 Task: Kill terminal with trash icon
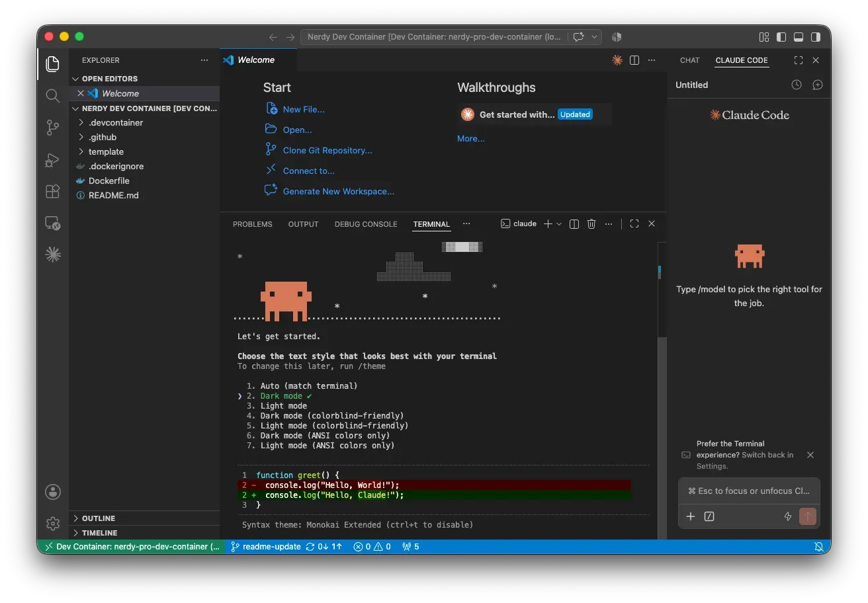pyautogui.click(x=591, y=224)
